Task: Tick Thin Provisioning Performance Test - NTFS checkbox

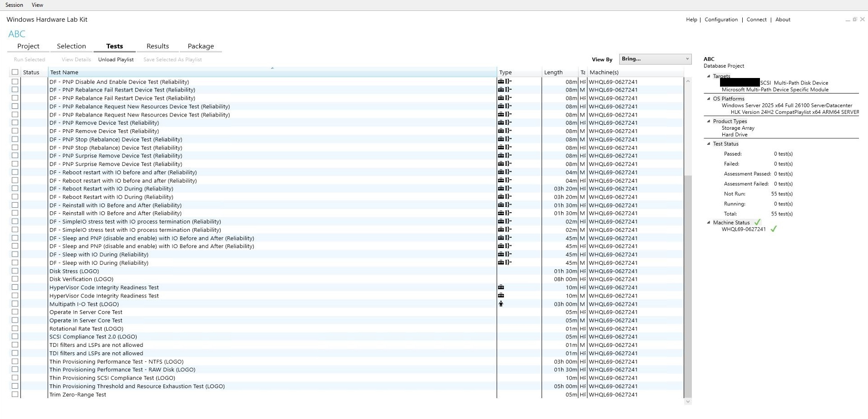Action: [x=15, y=361]
